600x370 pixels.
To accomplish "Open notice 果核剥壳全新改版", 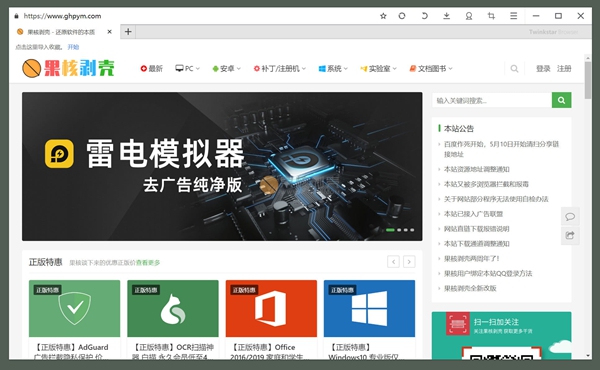I will (x=470, y=289).
